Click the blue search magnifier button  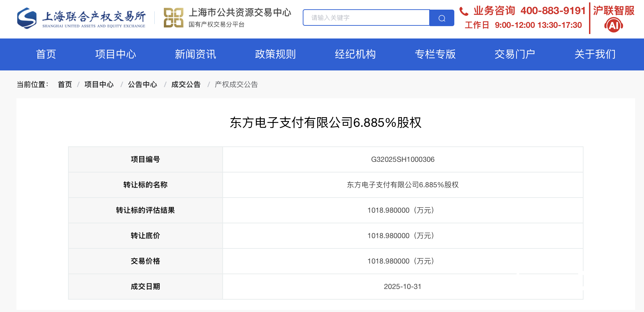tap(442, 18)
